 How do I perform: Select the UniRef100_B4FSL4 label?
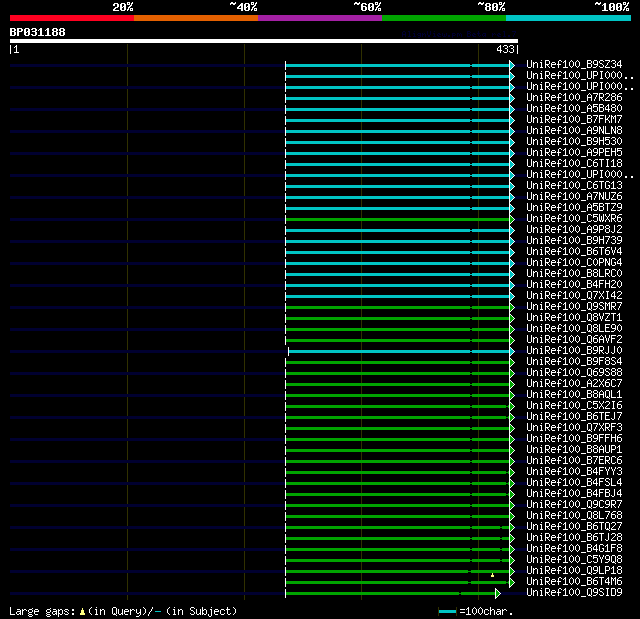pyautogui.click(x=574, y=483)
